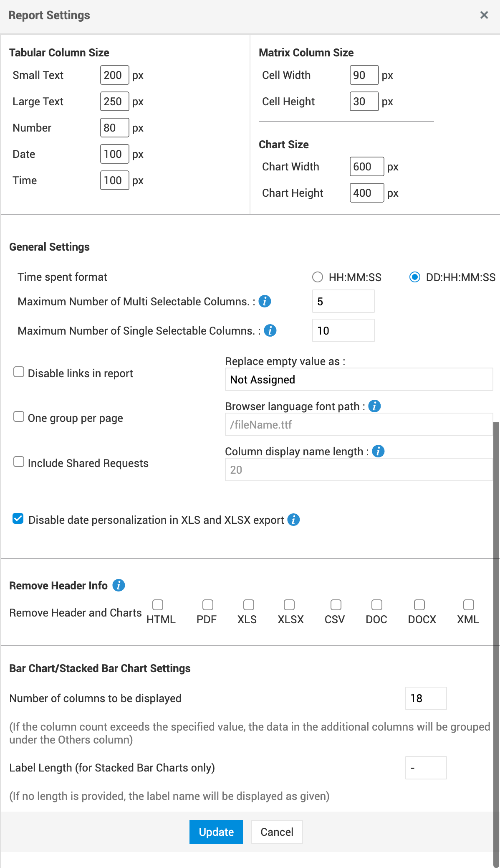Click the Cancel button
This screenshot has width=500, height=868.
click(277, 832)
